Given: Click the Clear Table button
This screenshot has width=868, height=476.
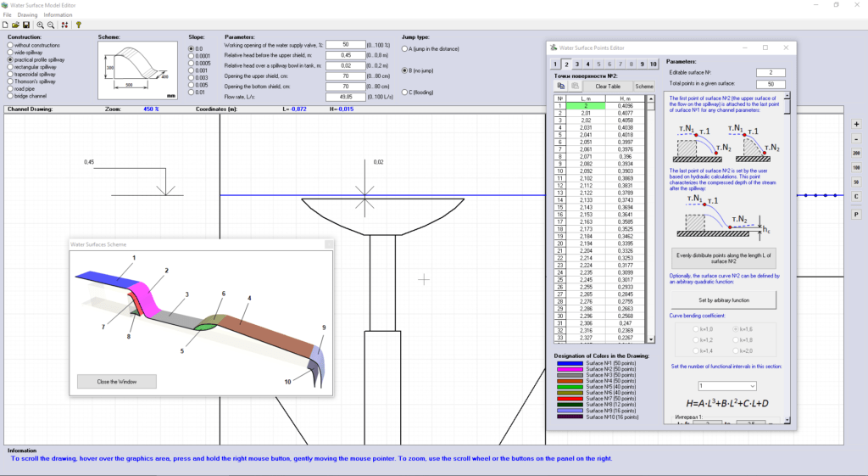Looking at the screenshot, I should 607,86.
